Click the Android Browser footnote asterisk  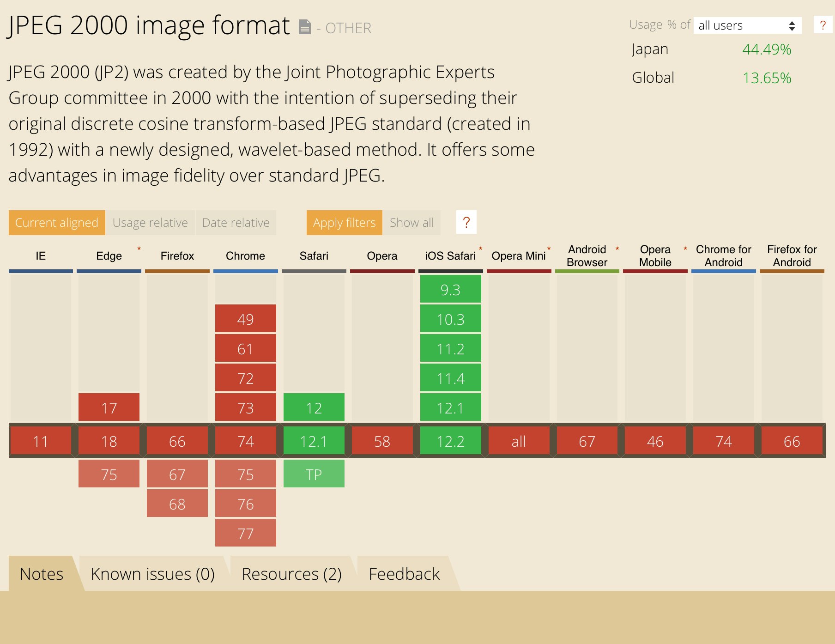[x=617, y=249]
